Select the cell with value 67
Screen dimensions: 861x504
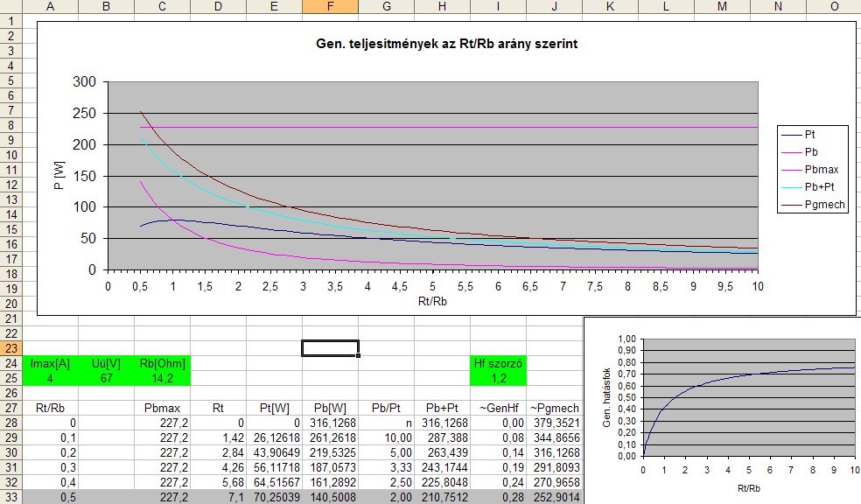[x=107, y=378]
